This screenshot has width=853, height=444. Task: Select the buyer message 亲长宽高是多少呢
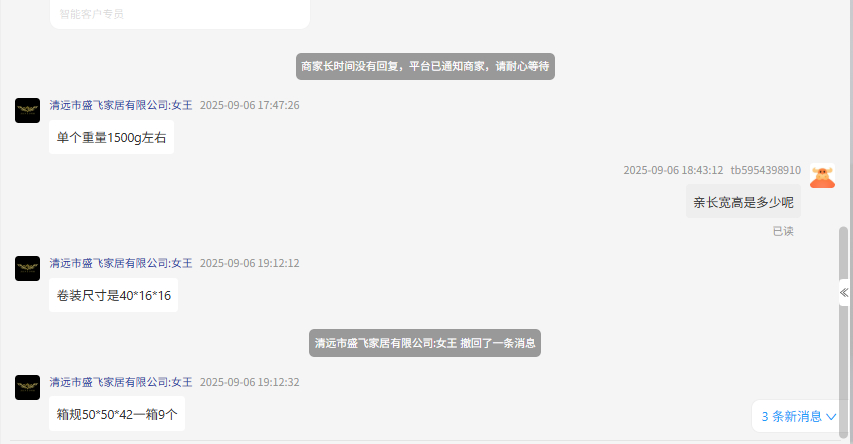click(x=743, y=202)
